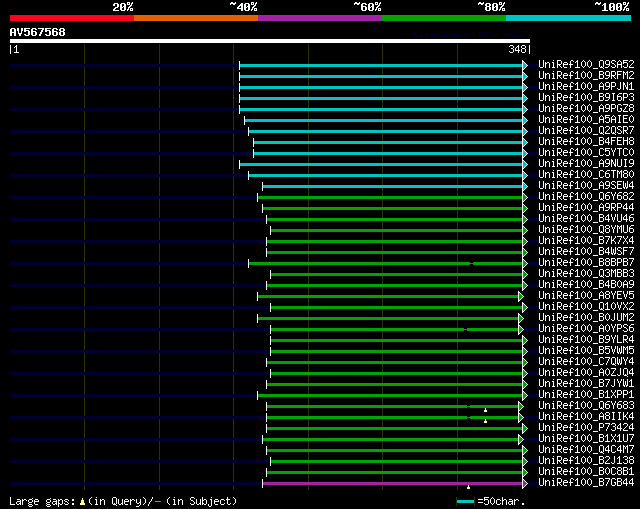Click the AV567568 query name label
The image size is (640, 509).
(x=38, y=32)
